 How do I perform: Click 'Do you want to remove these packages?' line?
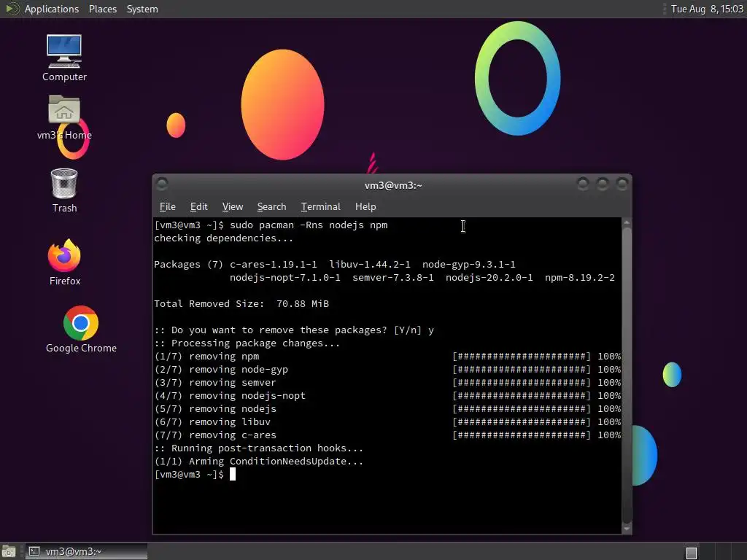pos(294,330)
